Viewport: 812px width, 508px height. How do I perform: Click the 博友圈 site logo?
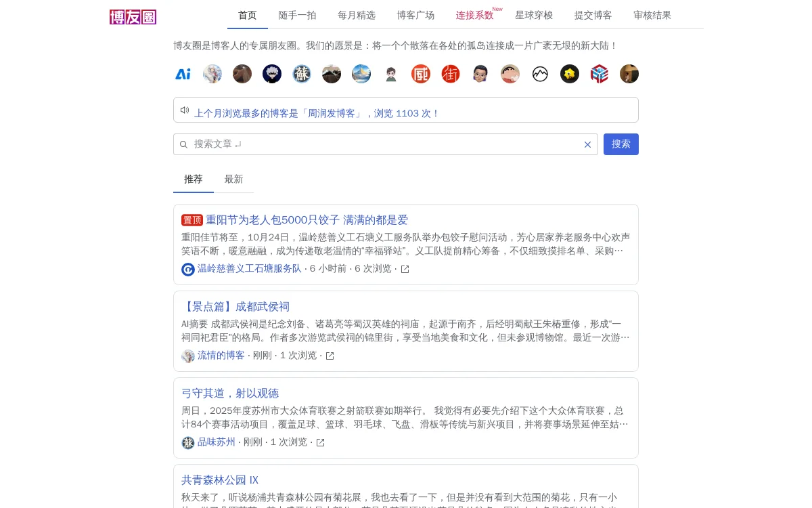tap(133, 17)
